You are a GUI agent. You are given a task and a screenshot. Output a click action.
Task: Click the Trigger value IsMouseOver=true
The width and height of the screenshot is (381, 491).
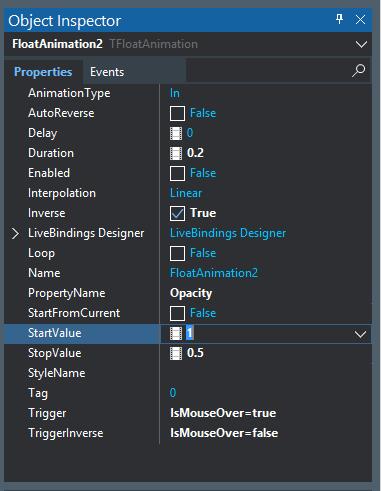pos(223,413)
